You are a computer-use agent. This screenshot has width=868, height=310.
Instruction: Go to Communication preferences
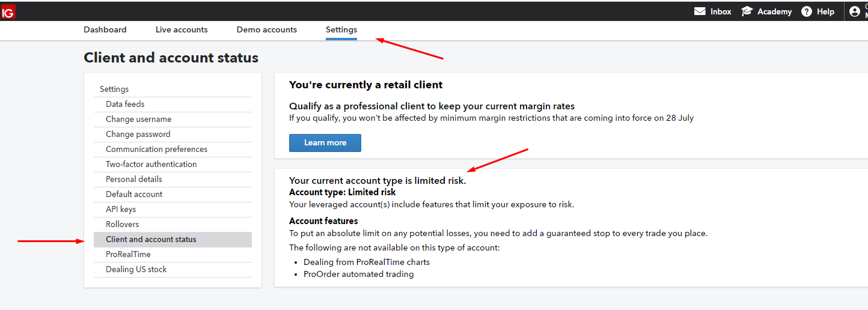pos(156,150)
